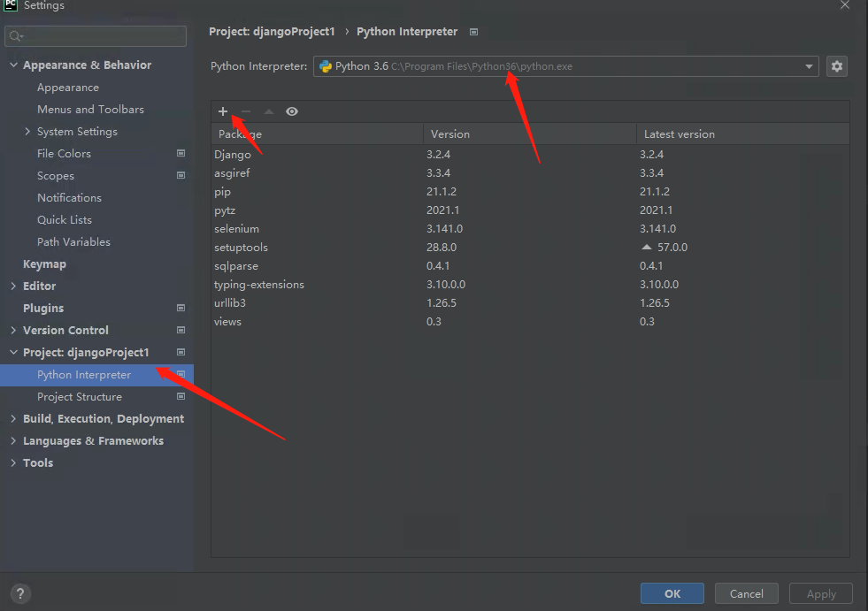Open Scopes settings page
Viewport: 868px width, 611px height.
pyautogui.click(x=56, y=176)
